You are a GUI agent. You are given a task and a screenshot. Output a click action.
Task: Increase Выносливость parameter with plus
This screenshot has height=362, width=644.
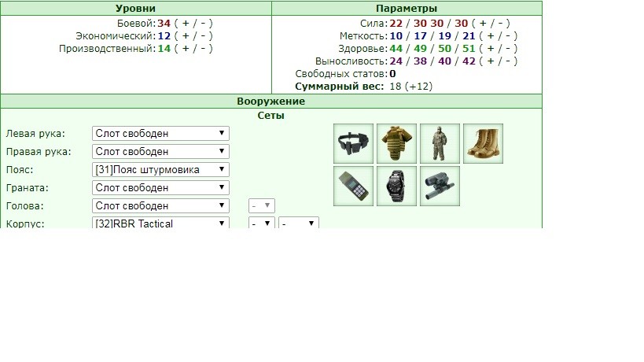point(491,61)
